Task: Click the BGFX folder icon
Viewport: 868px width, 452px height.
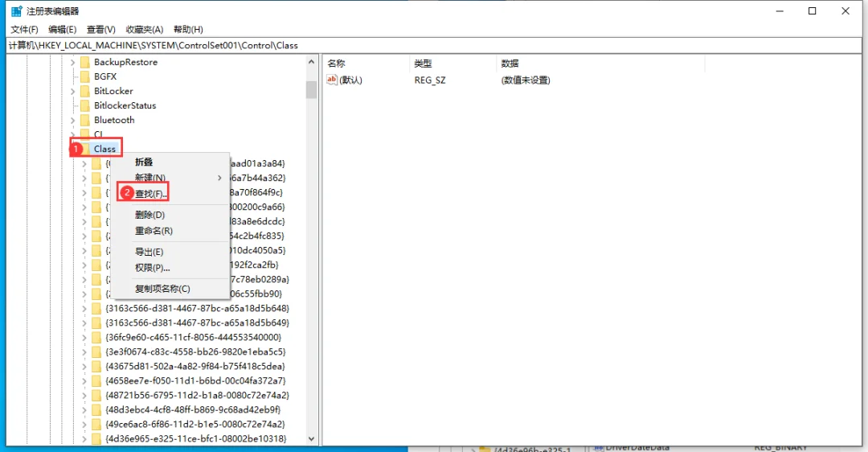Action: tap(84, 76)
